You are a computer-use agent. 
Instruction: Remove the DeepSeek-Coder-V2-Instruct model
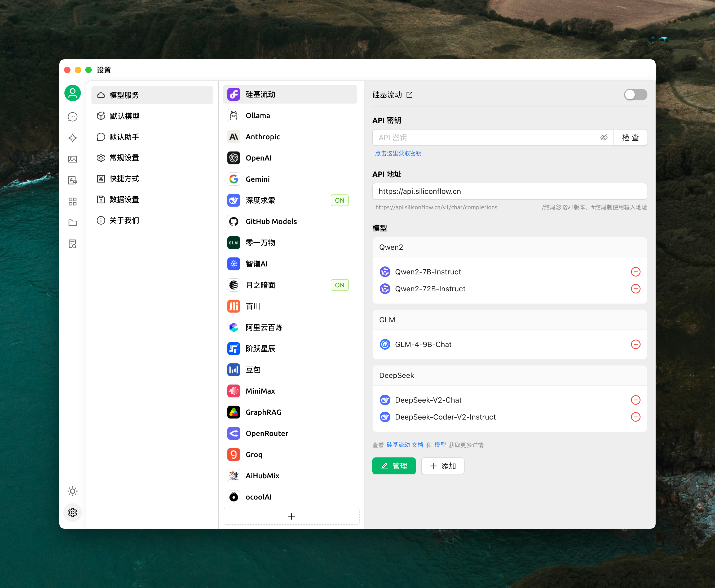(635, 417)
